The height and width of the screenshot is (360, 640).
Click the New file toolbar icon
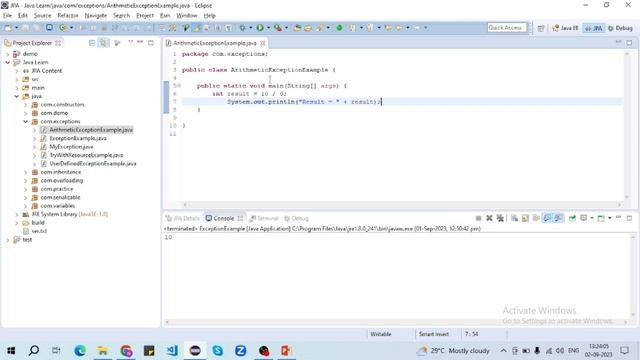click(x=7, y=28)
